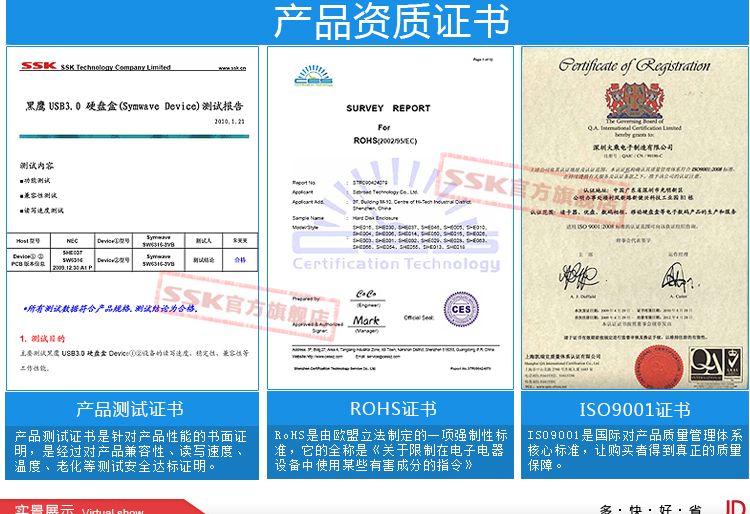
Task: Click the 测试内容 section heading
Action: pos(37,166)
